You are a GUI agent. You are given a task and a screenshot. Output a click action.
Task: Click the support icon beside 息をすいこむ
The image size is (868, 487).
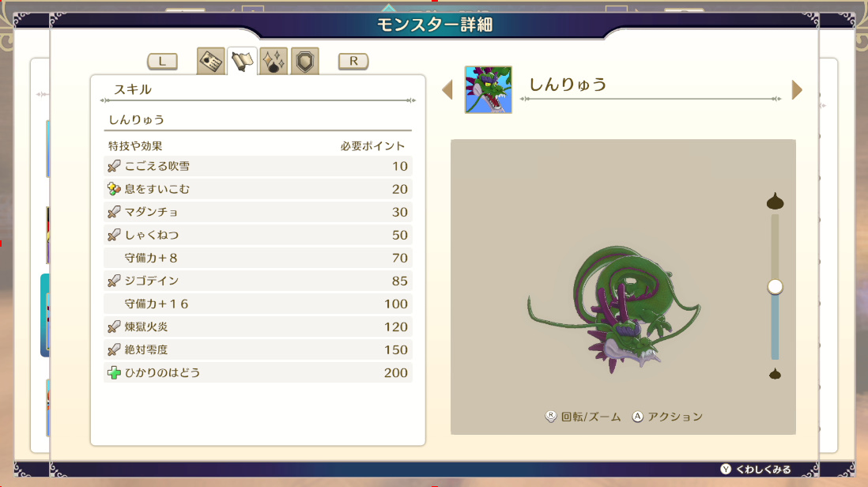point(114,189)
